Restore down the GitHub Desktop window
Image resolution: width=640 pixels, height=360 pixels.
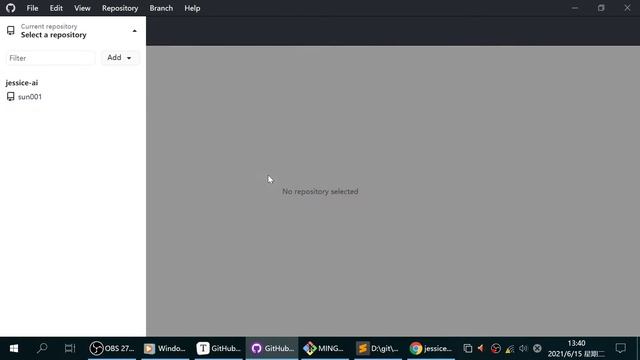click(601, 8)
